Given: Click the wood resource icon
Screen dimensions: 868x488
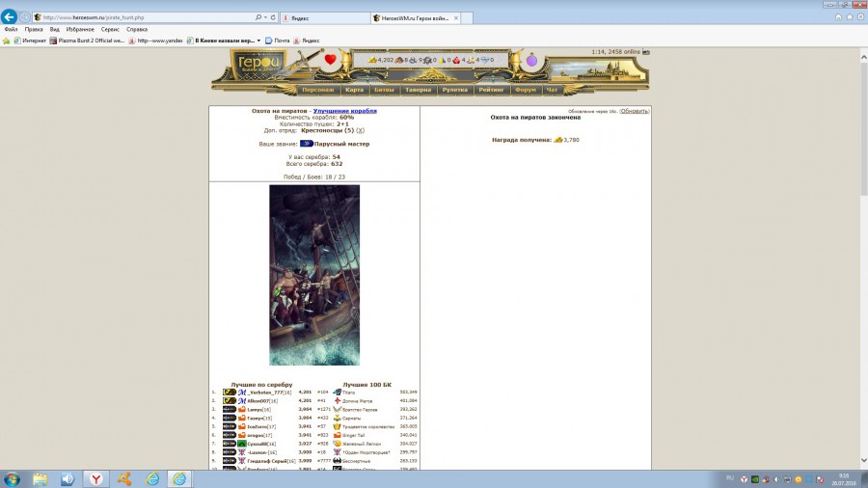Looking at the screenshot, I should pos(399,60).
